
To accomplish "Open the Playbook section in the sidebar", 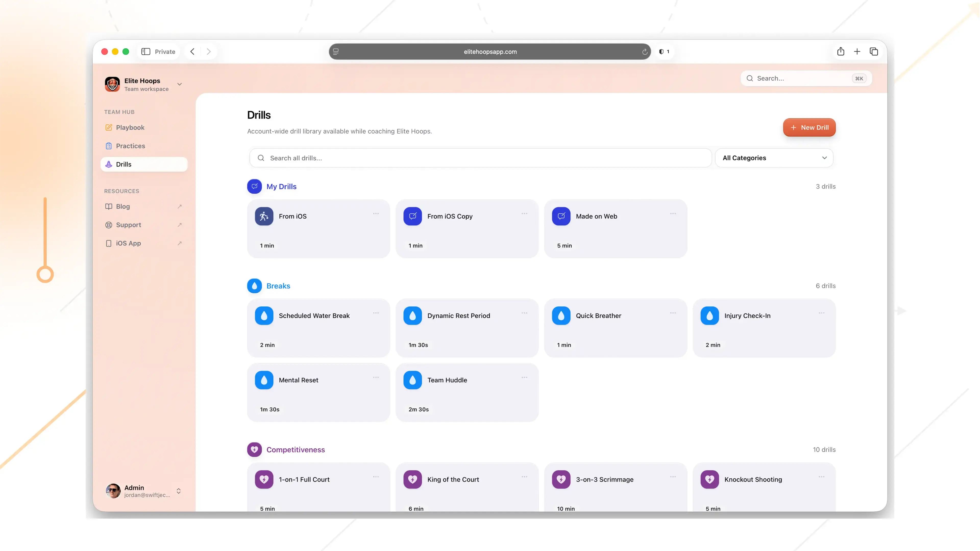I will pyautogui.click(x=144, y=127).
